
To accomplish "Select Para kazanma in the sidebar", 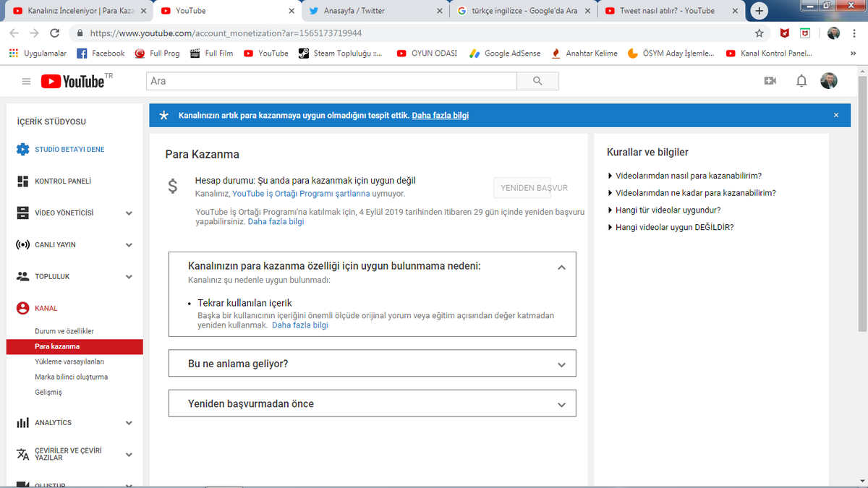I will (75, 346).
